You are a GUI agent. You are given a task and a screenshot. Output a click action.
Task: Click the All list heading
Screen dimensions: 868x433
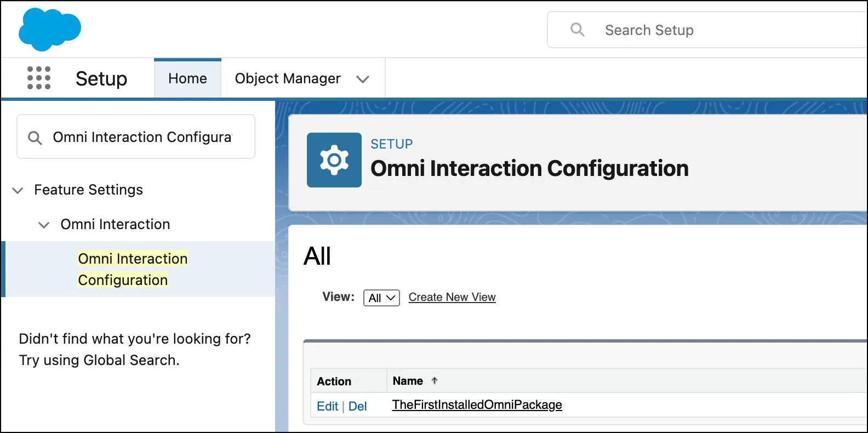pos(317,256)
